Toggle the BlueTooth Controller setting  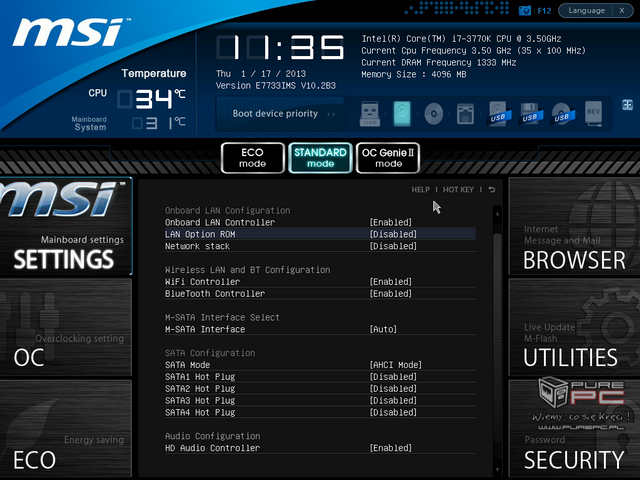coord(391,294)
